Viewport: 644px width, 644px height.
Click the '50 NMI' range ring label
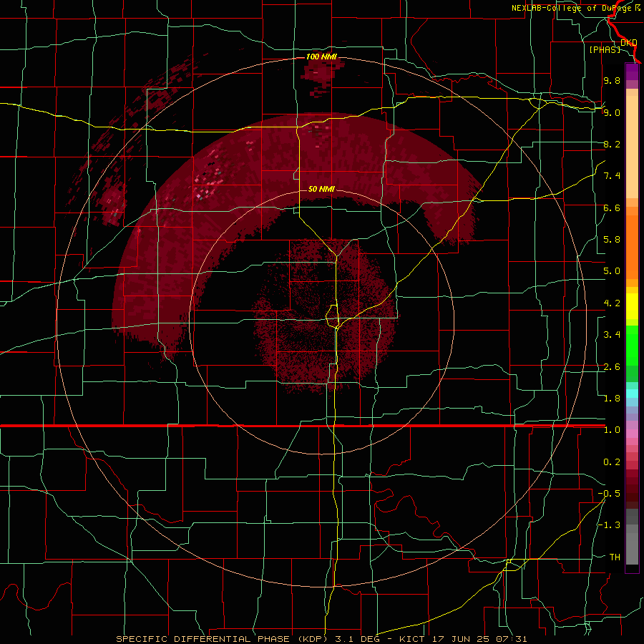point(321,189)
